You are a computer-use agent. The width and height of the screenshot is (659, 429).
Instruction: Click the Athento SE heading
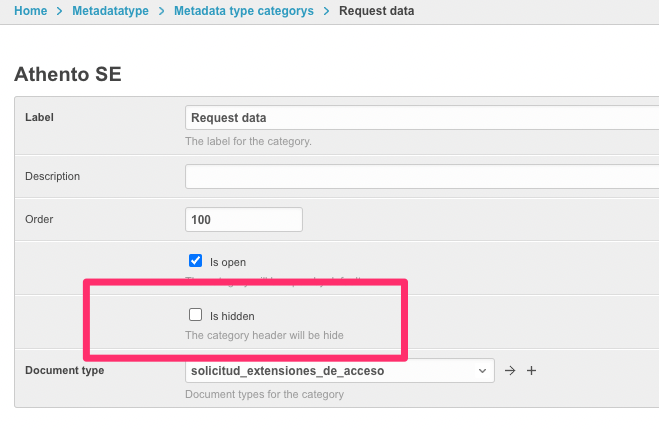68,74
